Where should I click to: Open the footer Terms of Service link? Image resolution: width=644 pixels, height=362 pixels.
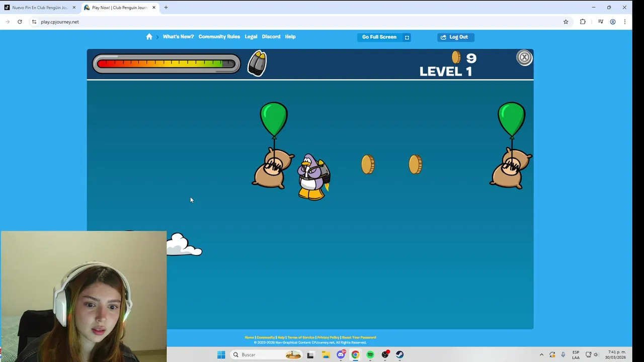[301, 337]
